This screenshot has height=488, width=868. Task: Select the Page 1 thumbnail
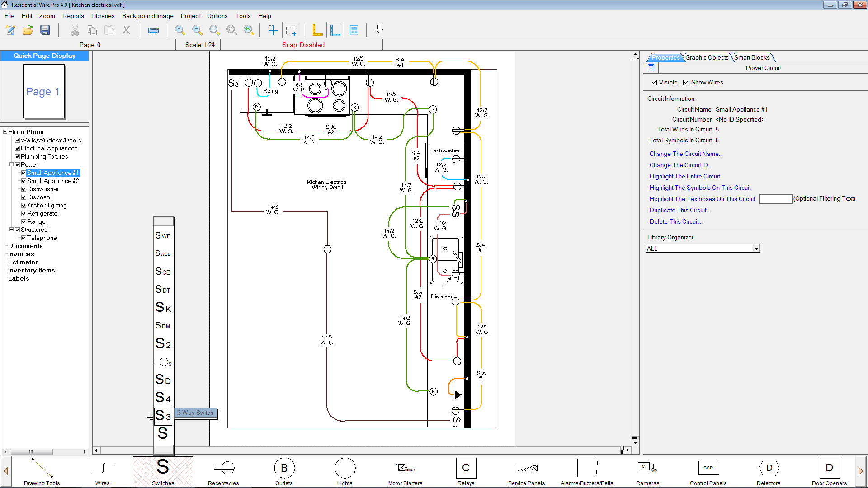pyautogui.click(x=44, y=91)
